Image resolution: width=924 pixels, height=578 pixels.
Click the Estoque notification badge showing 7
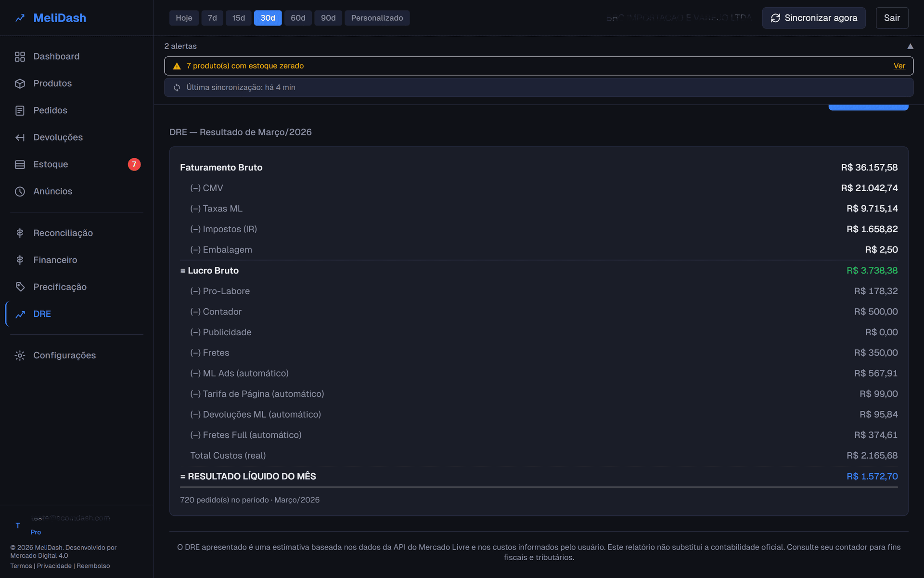134,164
